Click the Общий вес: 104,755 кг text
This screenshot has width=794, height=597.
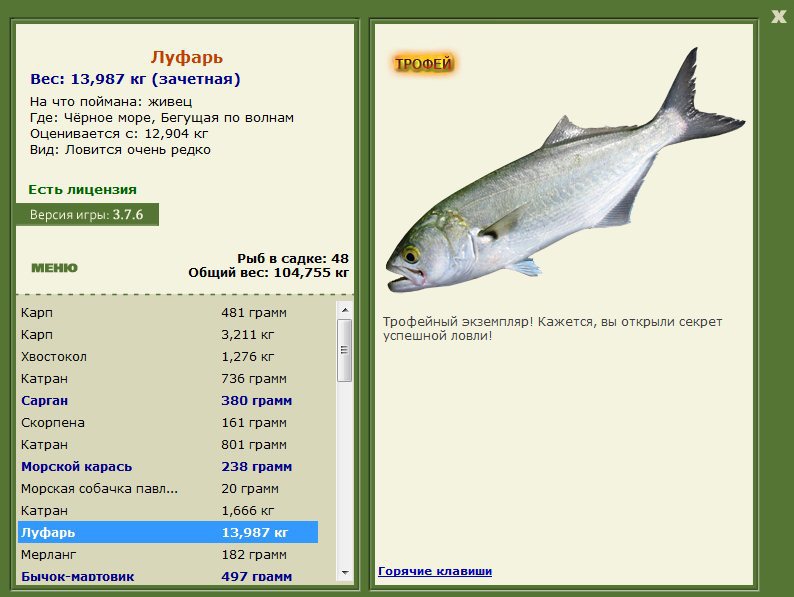click(x=268, y=273)
